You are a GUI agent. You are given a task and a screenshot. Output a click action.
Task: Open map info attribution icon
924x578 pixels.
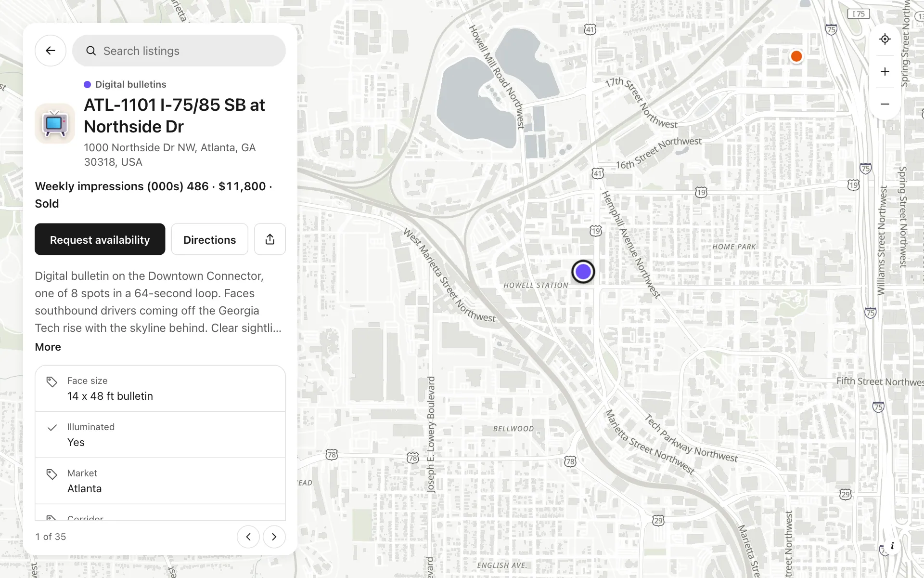(x=892, y=546)
